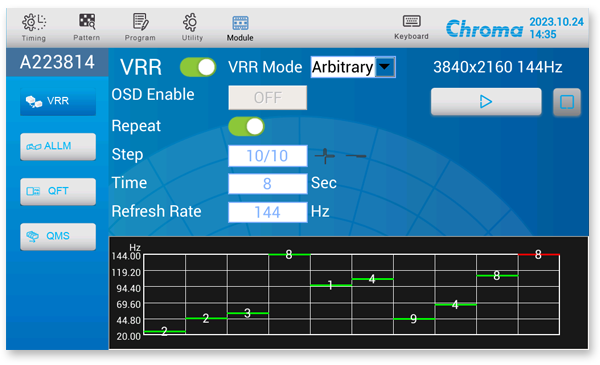Viewport: 600px width, 365px height.
Task: Click the A223814 module label
Action: pos(57,62)
